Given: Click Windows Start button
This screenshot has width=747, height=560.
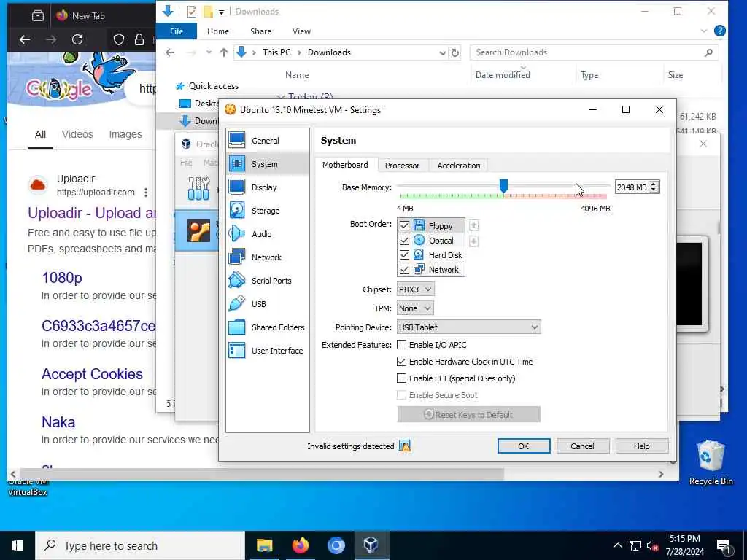Looking at the screenshot, I should (18, 545).
